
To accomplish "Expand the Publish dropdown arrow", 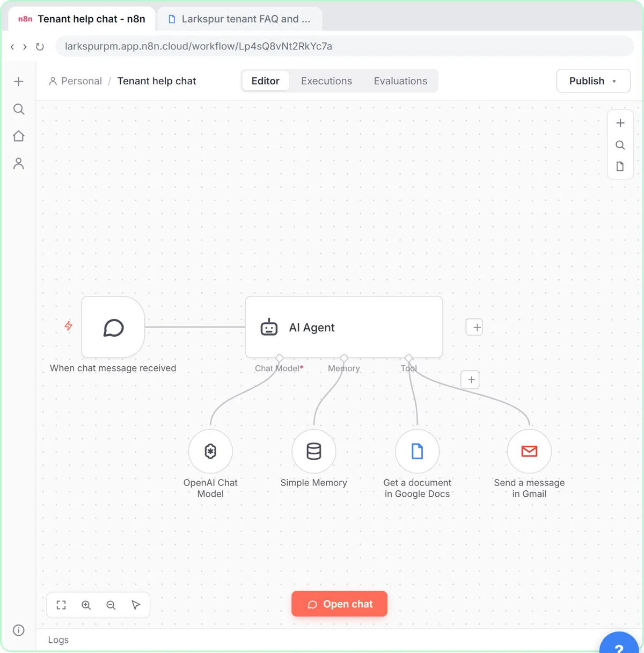I will click(x=614, y=82).
